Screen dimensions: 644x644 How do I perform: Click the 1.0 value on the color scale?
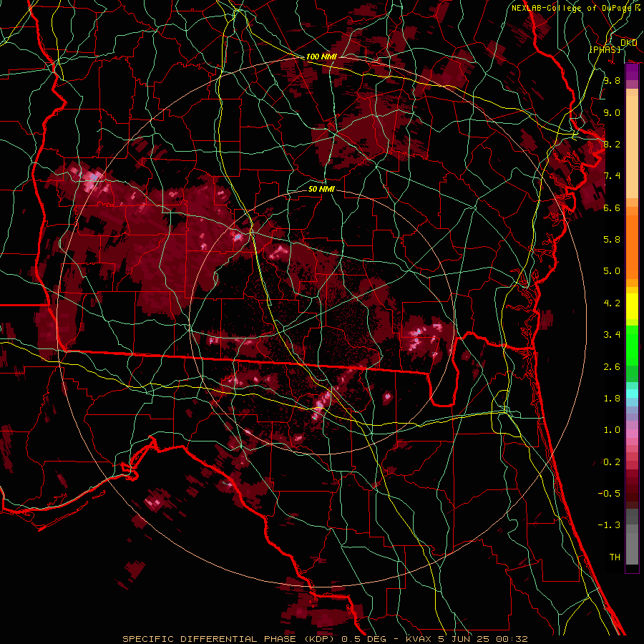pyautogui.click(x=612, y=429)
